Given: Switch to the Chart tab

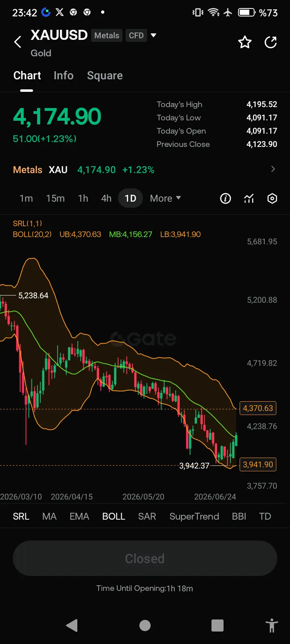Looking at the screenshot, I should [27, 76].
